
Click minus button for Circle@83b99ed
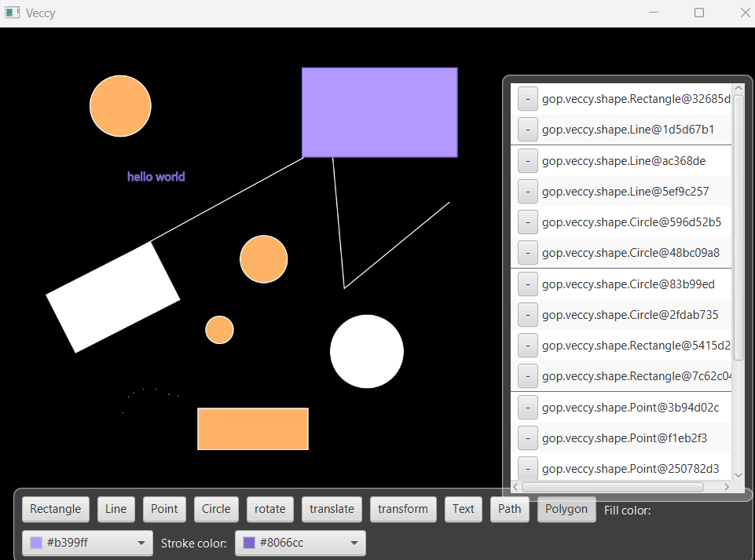[x=527, y=284]
